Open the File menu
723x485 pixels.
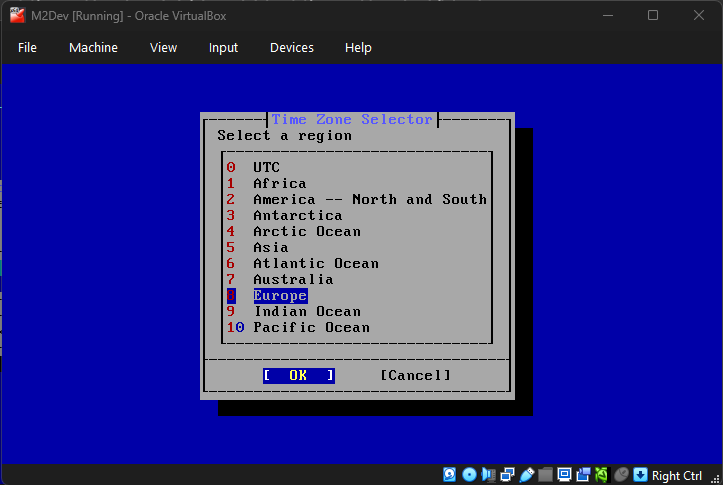(27, 48)
